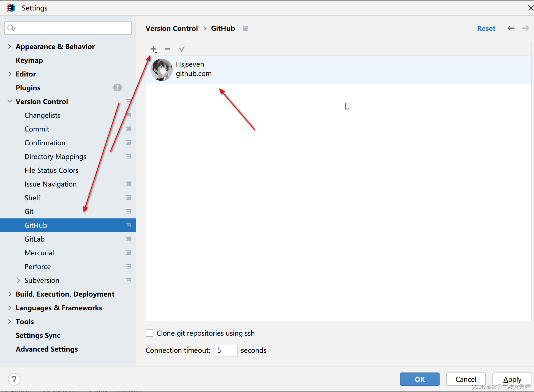The image size is (534, 392).
Task: Expand the Appearance & Behavior section
Action: [x=9, y=46]
